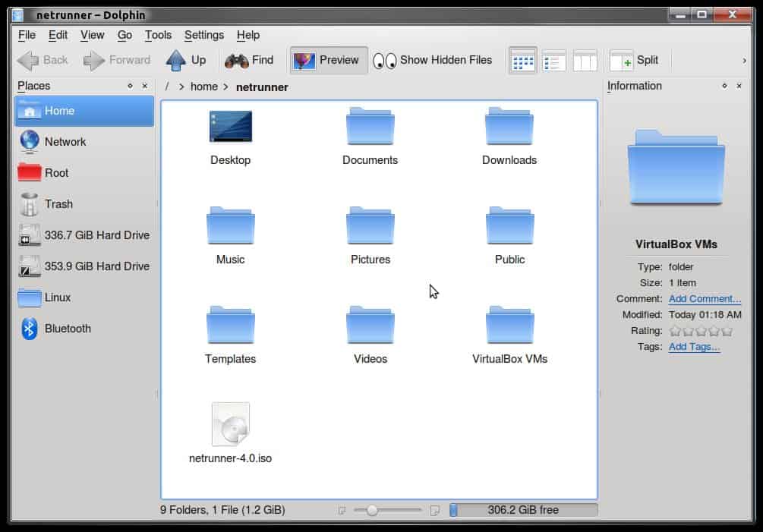Go up one directory with Up

tap(186, 60)
